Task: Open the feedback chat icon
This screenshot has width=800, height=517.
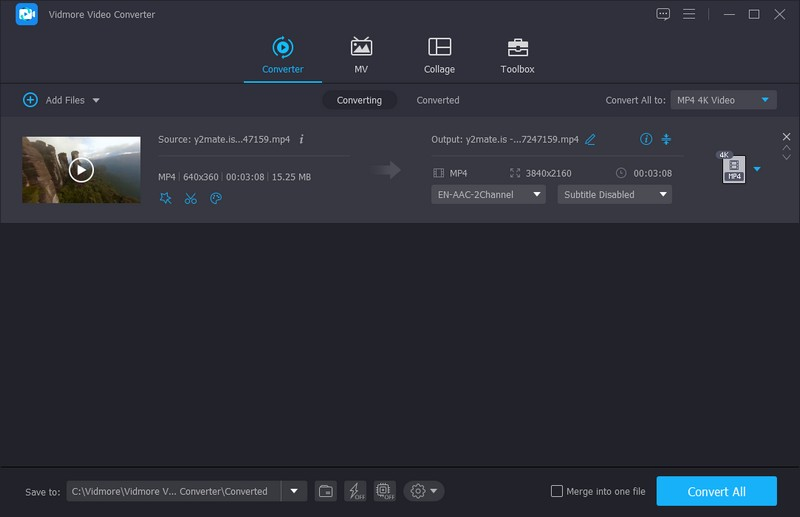Action: coord(663,14)
